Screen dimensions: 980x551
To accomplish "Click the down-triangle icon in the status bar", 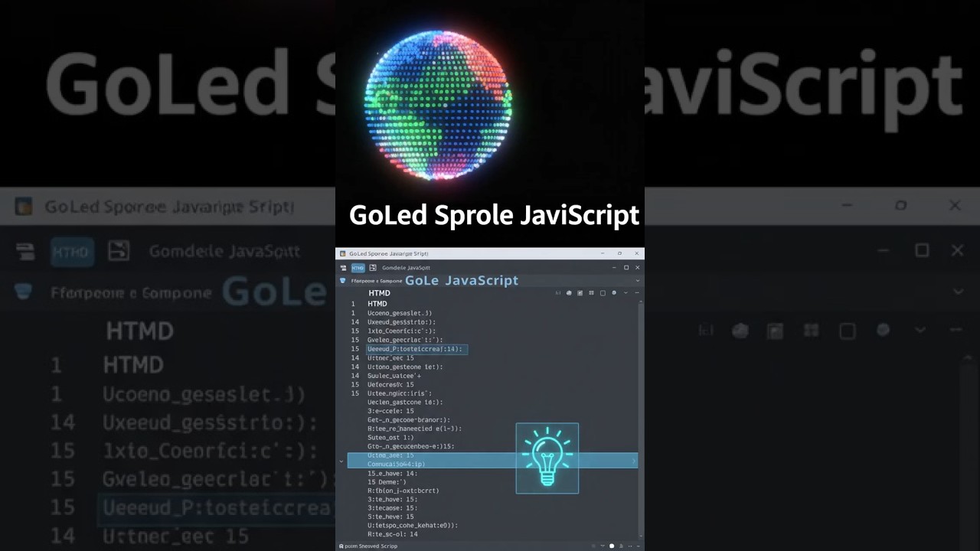I will (x=603, y=546).
